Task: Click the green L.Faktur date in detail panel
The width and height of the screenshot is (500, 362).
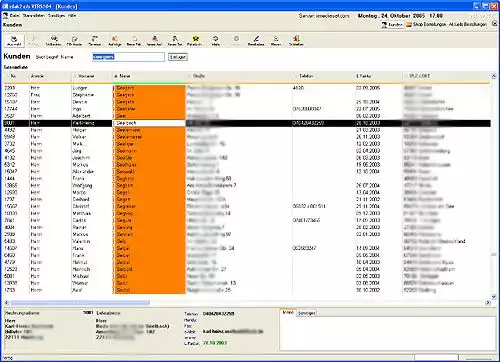Action: [x=215, y=343]
